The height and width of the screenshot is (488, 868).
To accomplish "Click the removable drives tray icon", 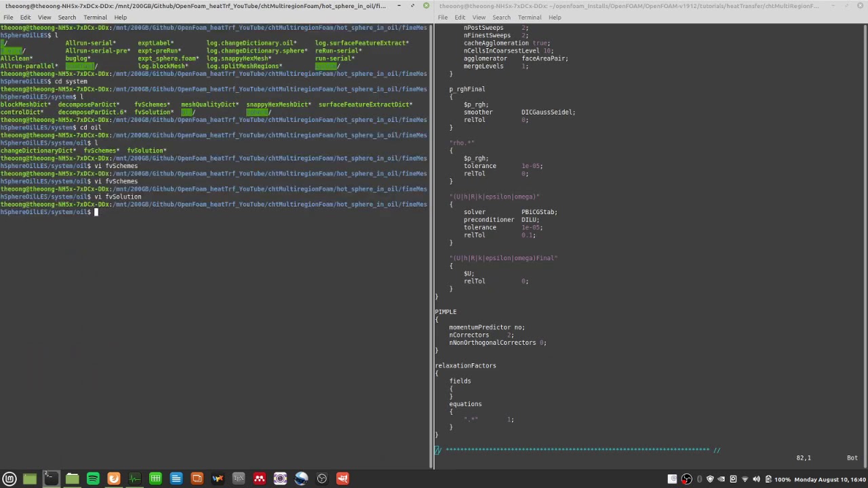I will click(733, 479).
